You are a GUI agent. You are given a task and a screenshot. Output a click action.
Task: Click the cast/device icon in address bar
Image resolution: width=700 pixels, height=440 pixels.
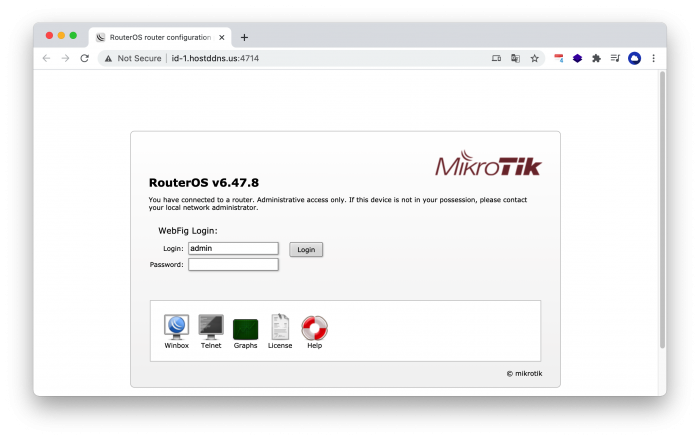[496, 58]
